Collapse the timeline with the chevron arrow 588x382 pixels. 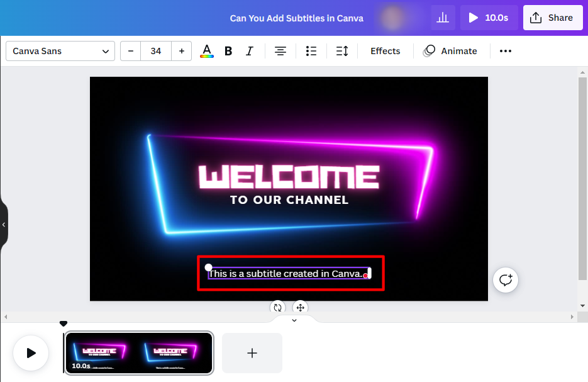click(294, 320)
